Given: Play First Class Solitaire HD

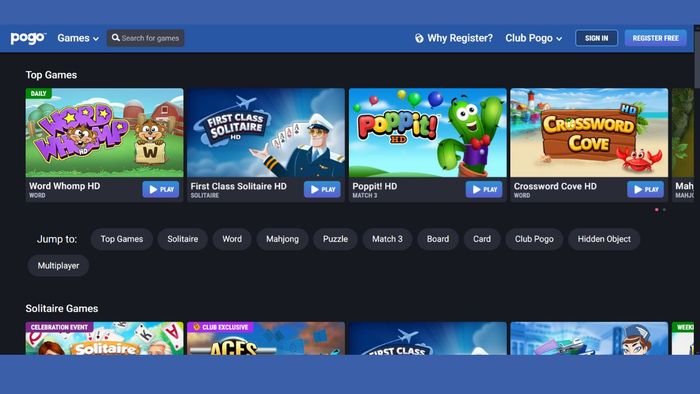Looking at the screenshot, I should click(322, 189).
